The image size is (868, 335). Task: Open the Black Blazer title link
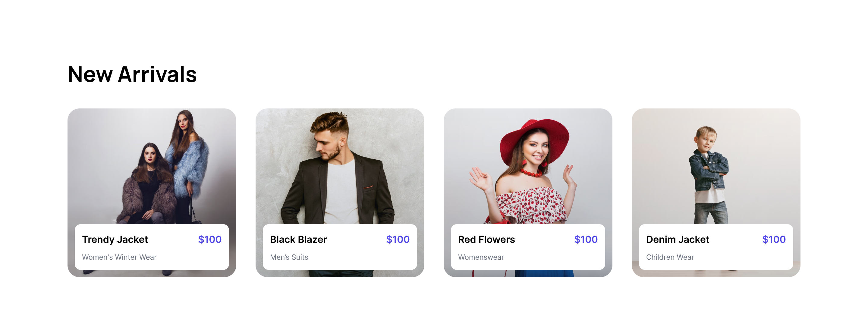[298, 240]
